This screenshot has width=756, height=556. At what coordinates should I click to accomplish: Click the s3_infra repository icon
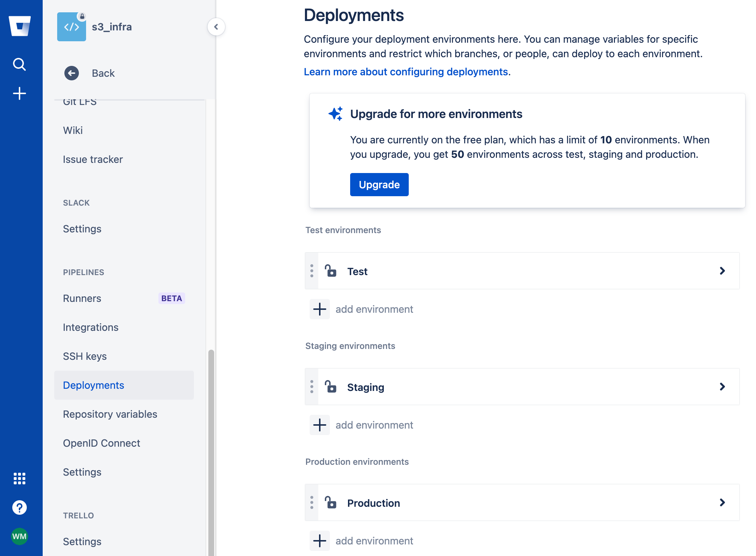click(71, 26)
